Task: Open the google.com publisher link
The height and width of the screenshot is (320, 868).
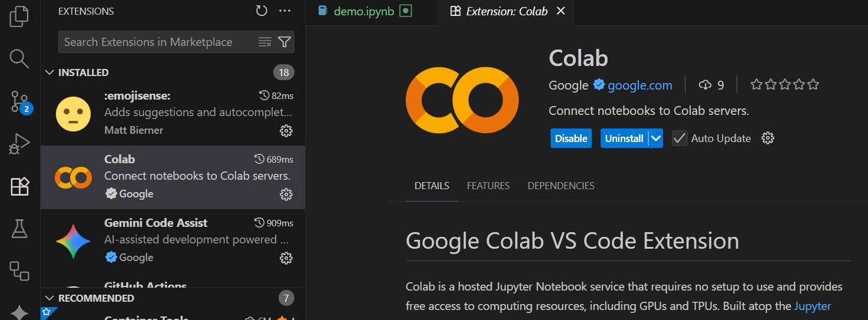Action: [x=640, y=85]
